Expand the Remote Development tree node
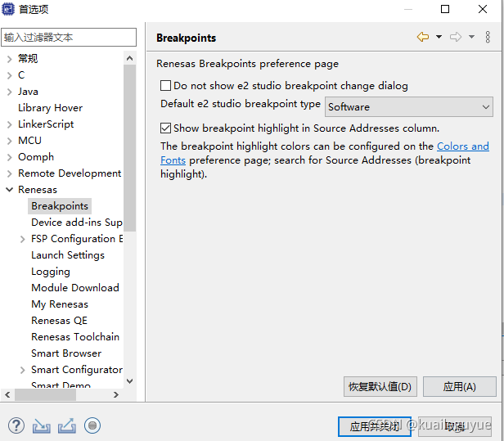This screenshot has height=441, width=504. [9, 173]
